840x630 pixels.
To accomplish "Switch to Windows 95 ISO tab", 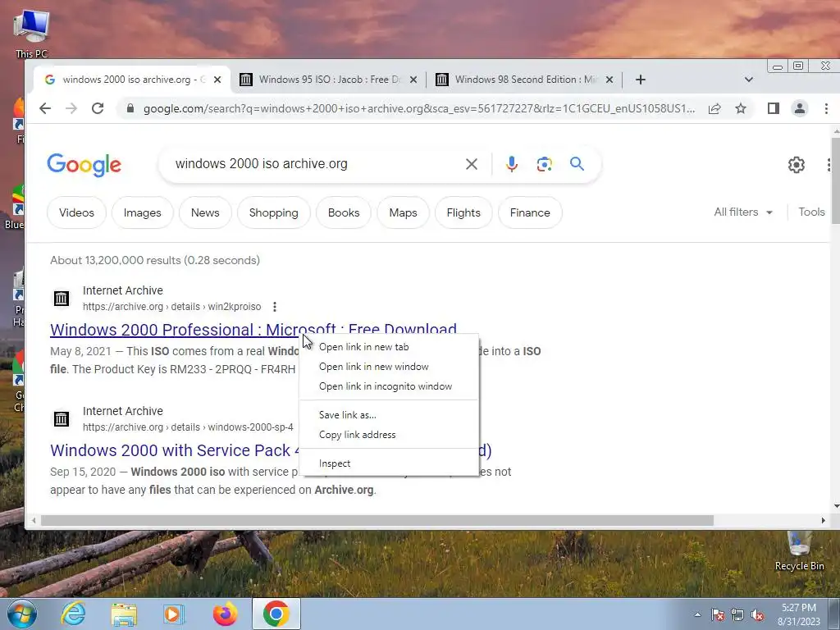I will coord(328,80).
